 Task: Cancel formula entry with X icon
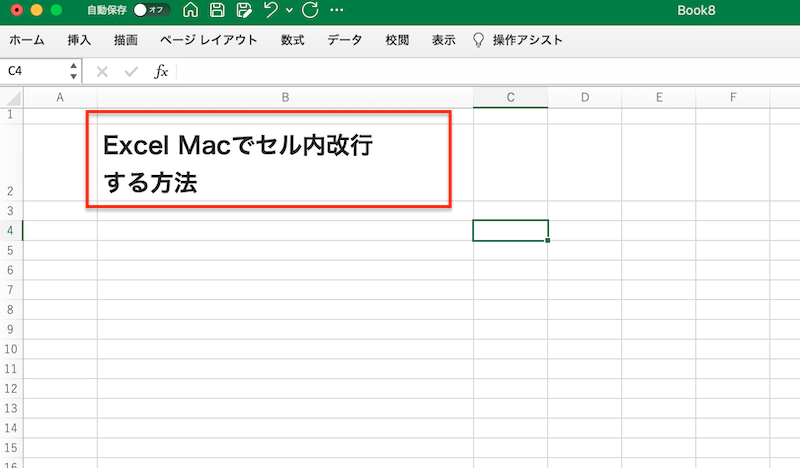pyautogui.click(x=102, y=71)
